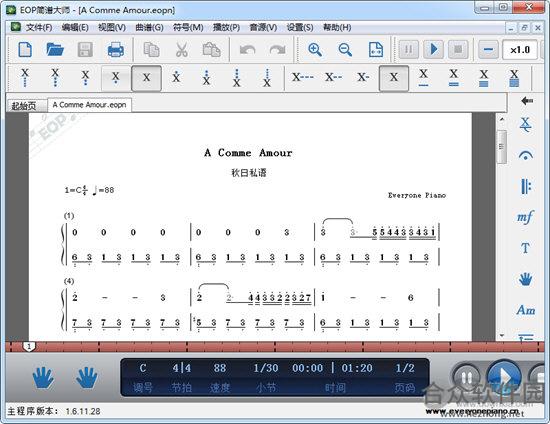550x424 pixels.
Task: Select note with four dots below
Action: tap(25, 78)
